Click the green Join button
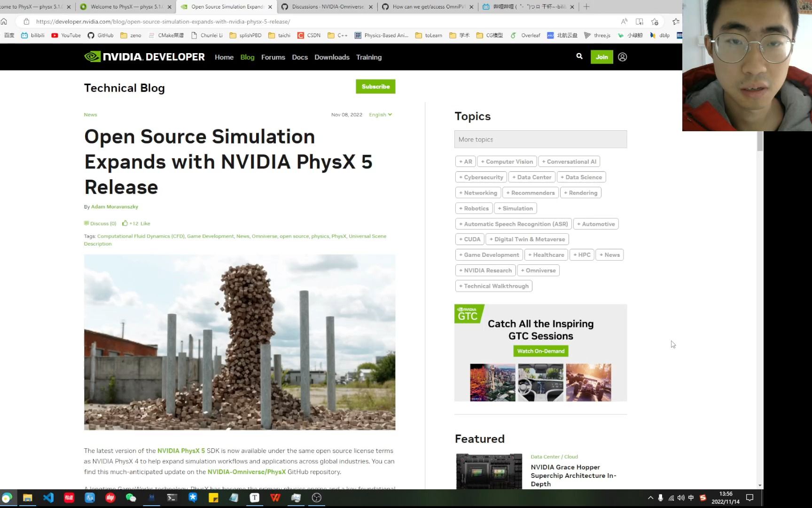 point(602,57)
